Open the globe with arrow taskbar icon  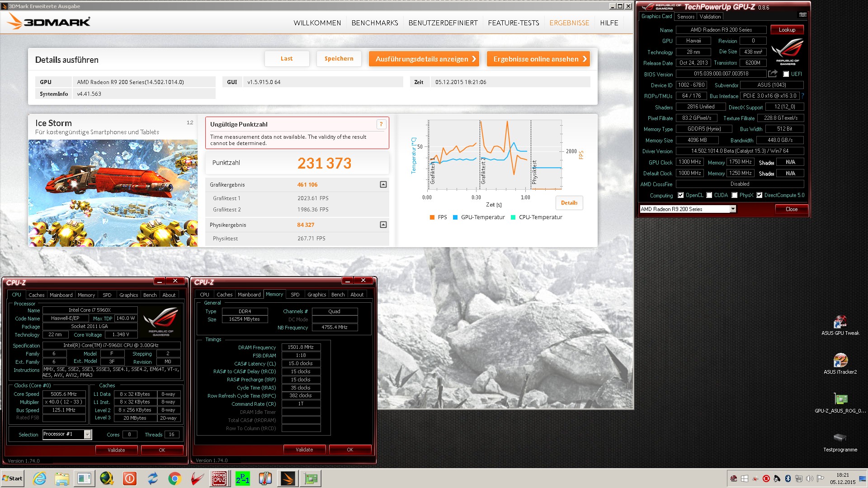point(107,479)
